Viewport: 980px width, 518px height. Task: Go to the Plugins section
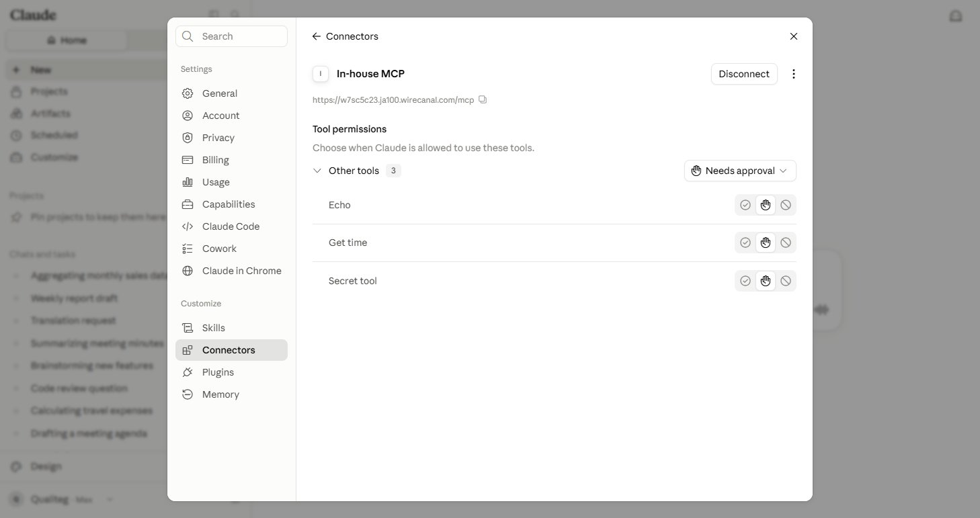(x=231, y=372)
